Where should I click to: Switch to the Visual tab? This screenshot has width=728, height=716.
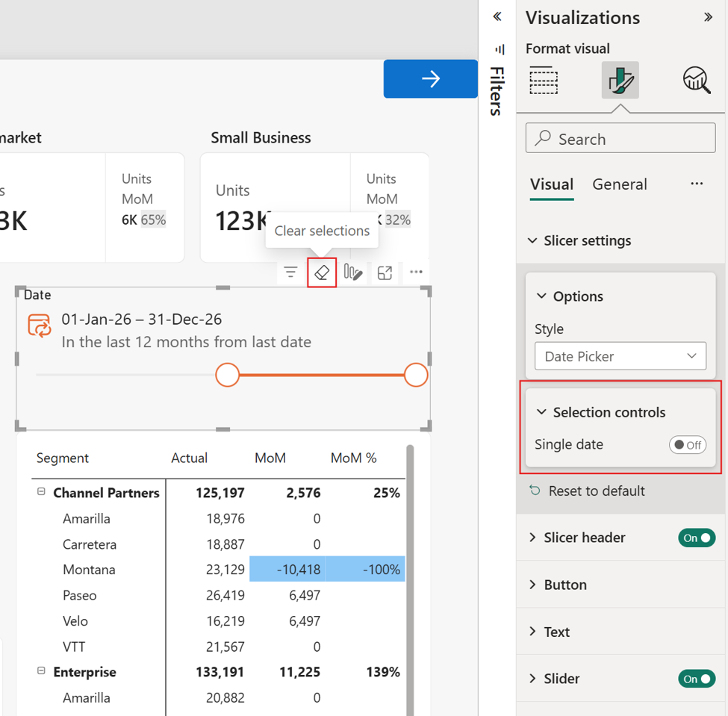pyautogui.click(x=552, y=184)
